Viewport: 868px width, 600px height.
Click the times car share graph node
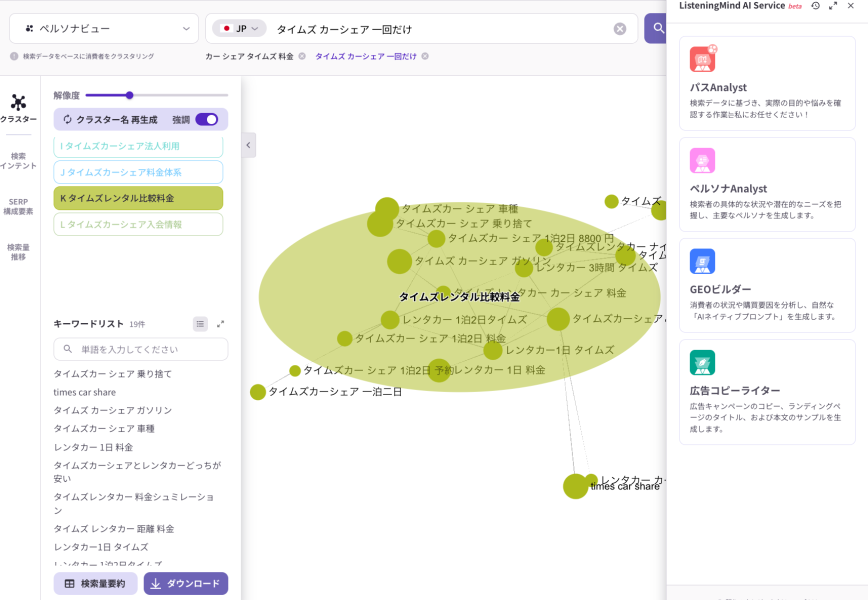click(575, 486)
